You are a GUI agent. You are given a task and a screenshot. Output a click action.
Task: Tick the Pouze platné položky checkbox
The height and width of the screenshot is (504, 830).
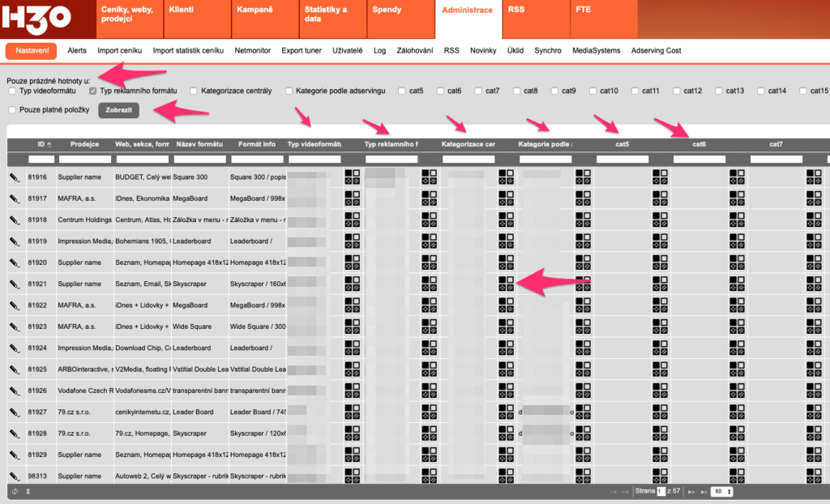(x=12, y=109)
